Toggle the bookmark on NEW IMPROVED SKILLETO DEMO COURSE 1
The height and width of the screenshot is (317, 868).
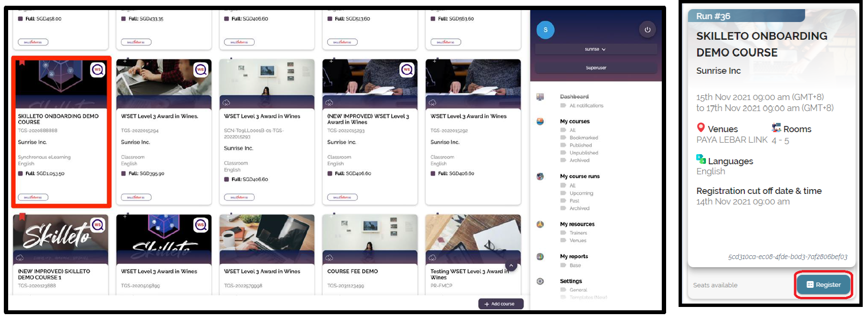pos(22,217)
